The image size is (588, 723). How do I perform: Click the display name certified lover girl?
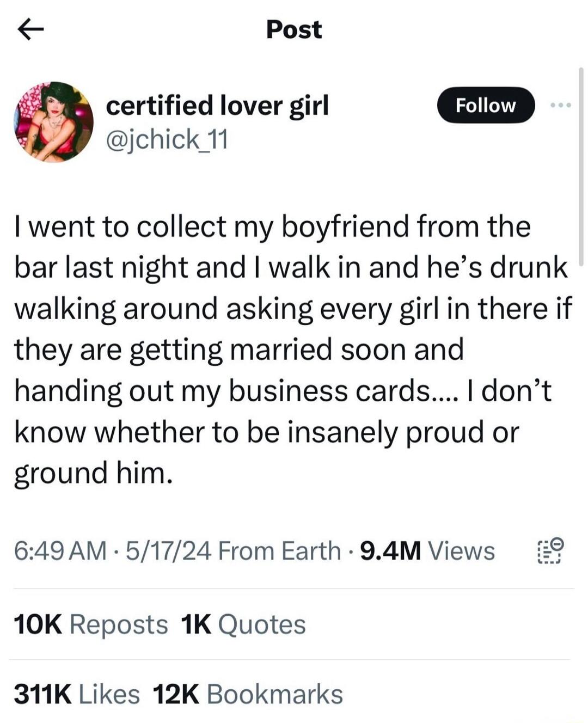[217, 107]
